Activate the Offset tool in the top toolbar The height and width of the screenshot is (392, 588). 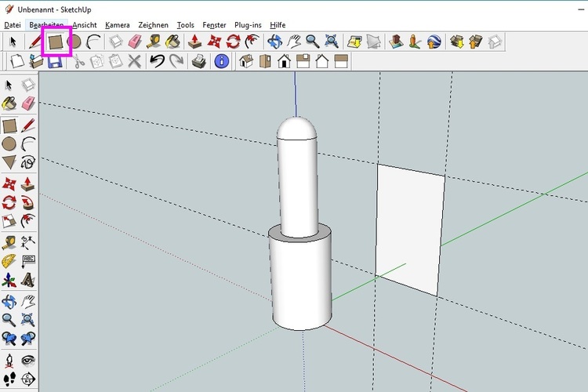(252, 42)
